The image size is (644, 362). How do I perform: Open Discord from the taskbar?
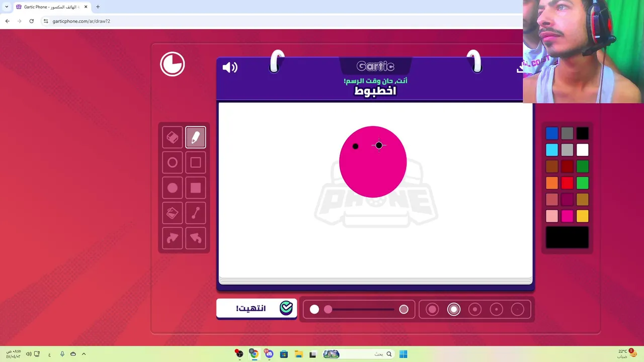[x=269, y=354]
